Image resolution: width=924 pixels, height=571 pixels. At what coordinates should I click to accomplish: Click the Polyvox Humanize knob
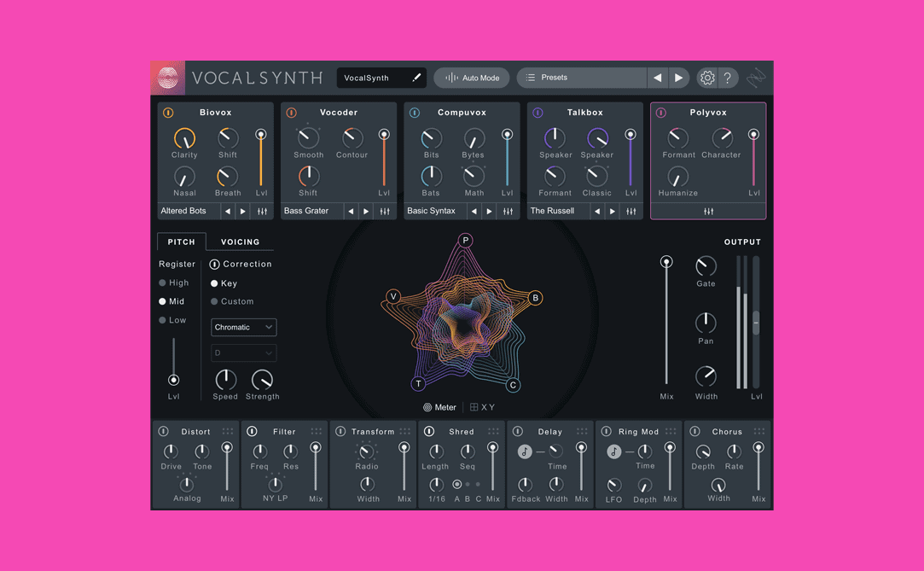pyautogui.click(x=677, y=176)
